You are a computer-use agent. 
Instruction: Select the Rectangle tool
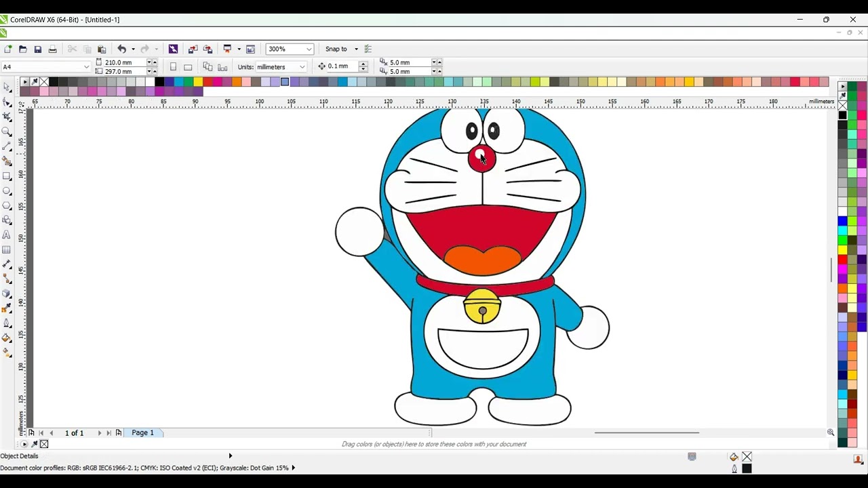7,176
